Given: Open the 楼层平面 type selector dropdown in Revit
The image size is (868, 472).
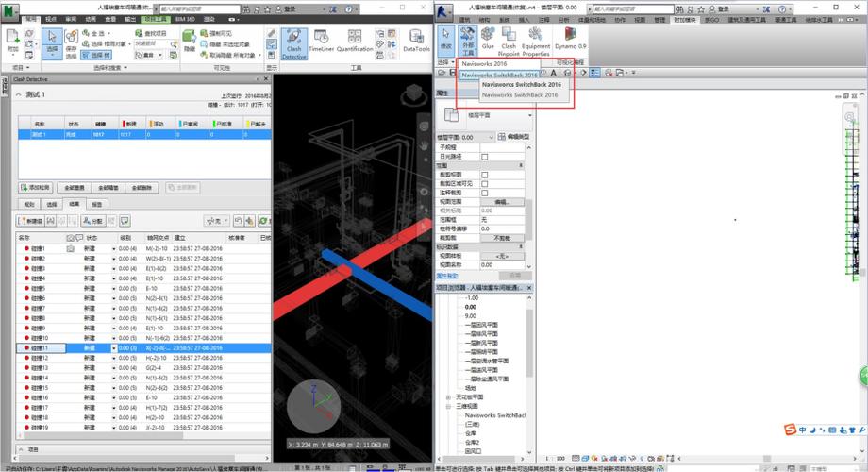Looking at the screenshot, I should 530,115.
